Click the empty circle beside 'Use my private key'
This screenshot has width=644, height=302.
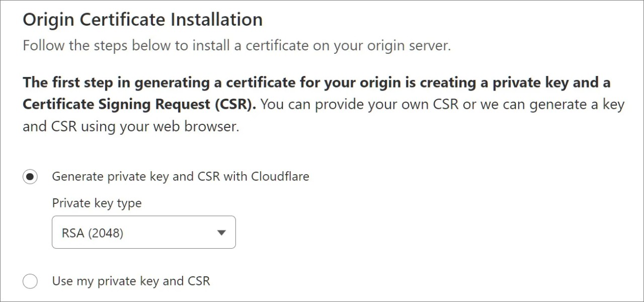pyautogui.click(x=30, y=281)
